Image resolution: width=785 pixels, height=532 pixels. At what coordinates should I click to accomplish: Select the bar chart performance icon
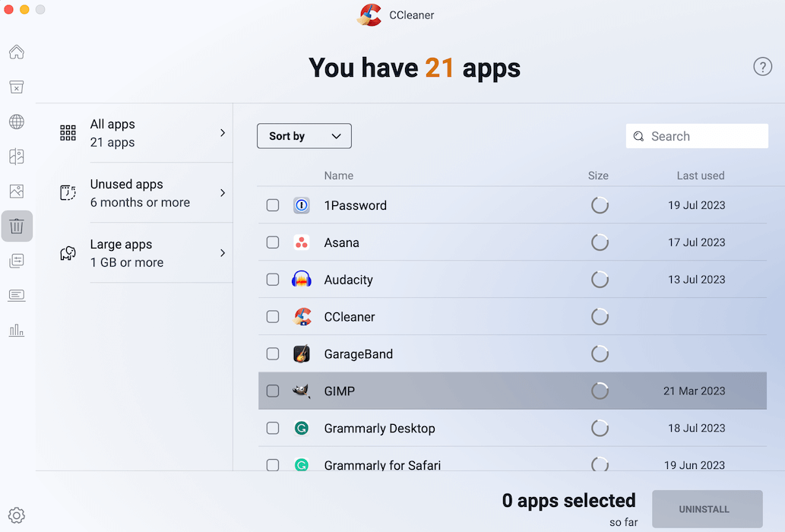[x=17, y=329]
